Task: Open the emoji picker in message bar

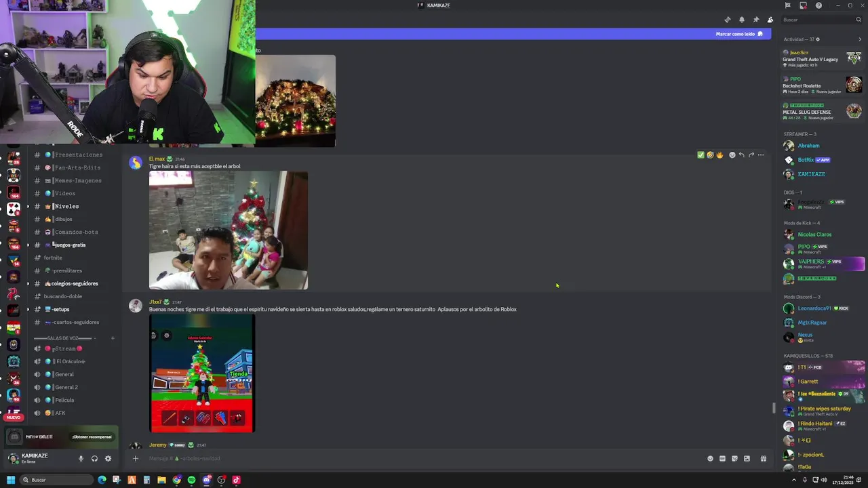Action: pos(711,459)
